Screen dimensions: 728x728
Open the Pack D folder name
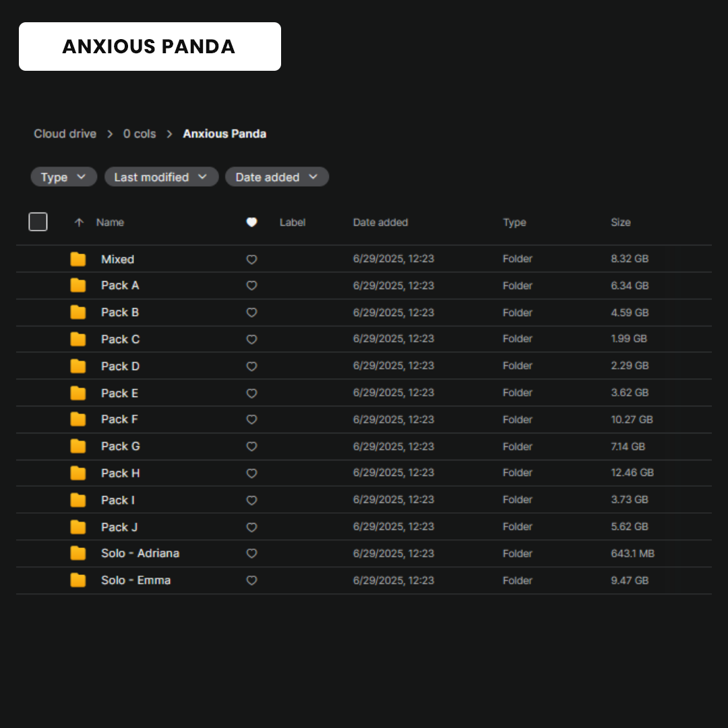click(120, 366)
